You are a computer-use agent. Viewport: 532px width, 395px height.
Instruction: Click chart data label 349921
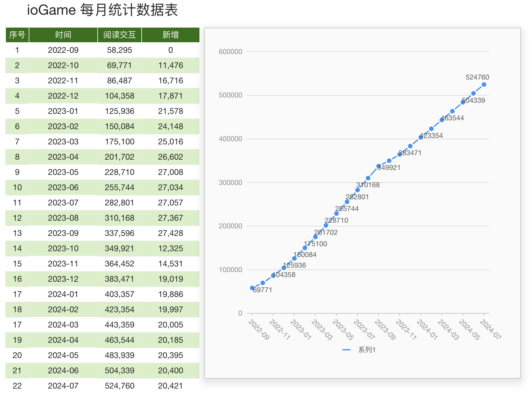point(389,168)
